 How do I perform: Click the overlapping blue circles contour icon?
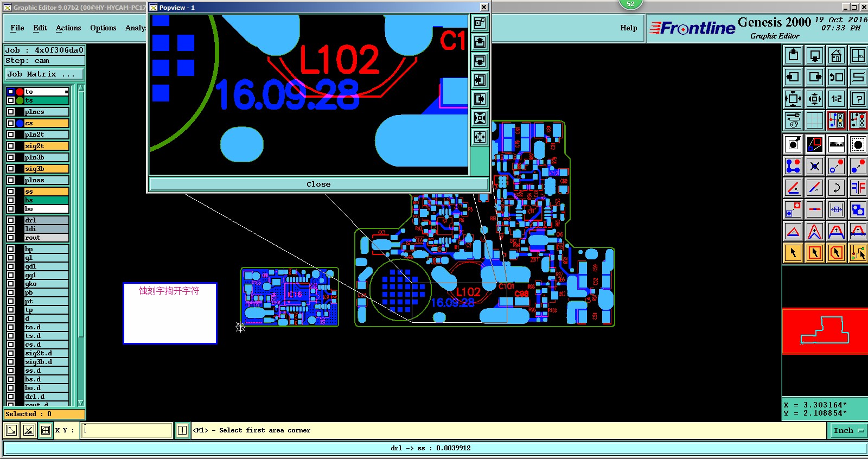[x=858, y=209]
